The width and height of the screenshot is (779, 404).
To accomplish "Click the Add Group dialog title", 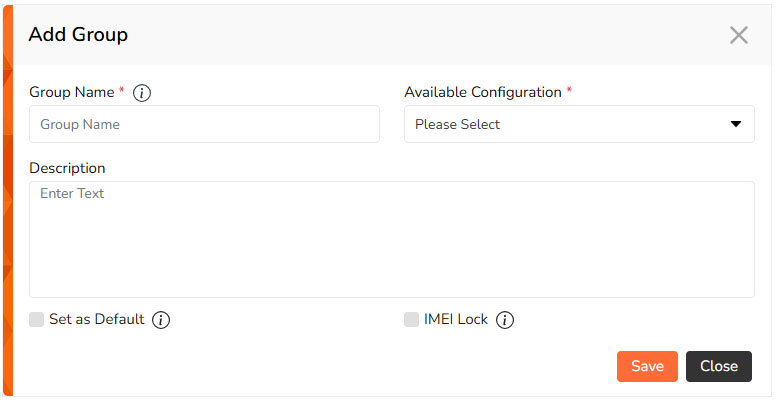I will 78,35.
